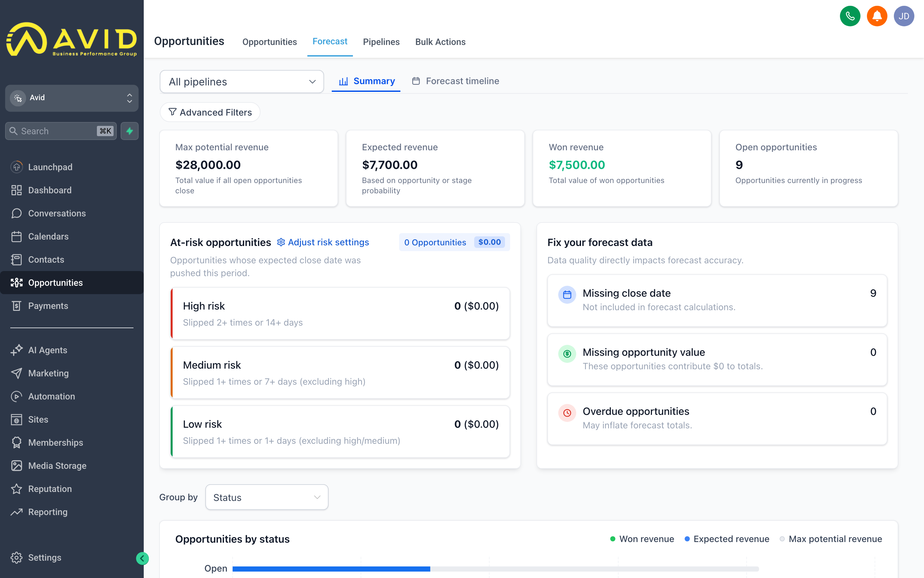Screen dimensions: 924x578
Task: Open Calendars in sidebar
Action: coord(72,236)
